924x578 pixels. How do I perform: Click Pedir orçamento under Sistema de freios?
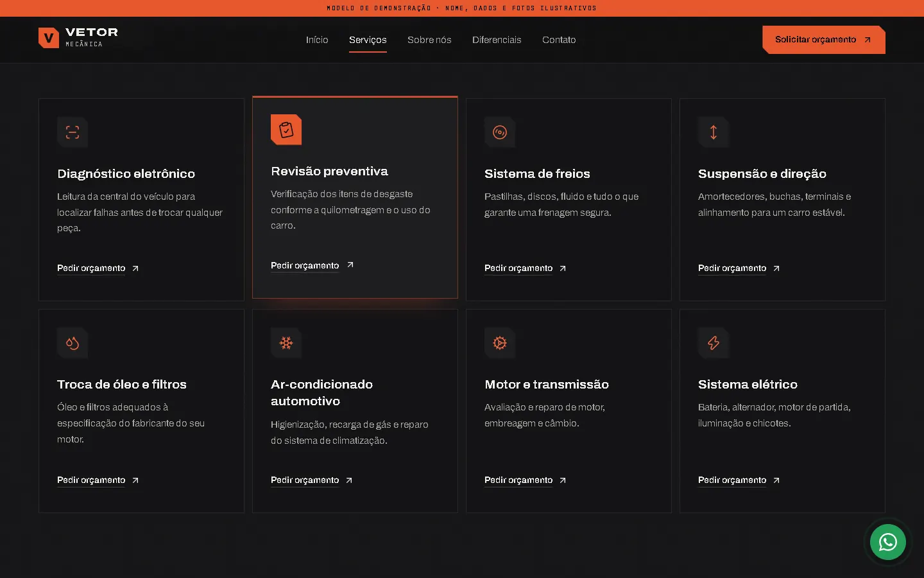point(526,268)
